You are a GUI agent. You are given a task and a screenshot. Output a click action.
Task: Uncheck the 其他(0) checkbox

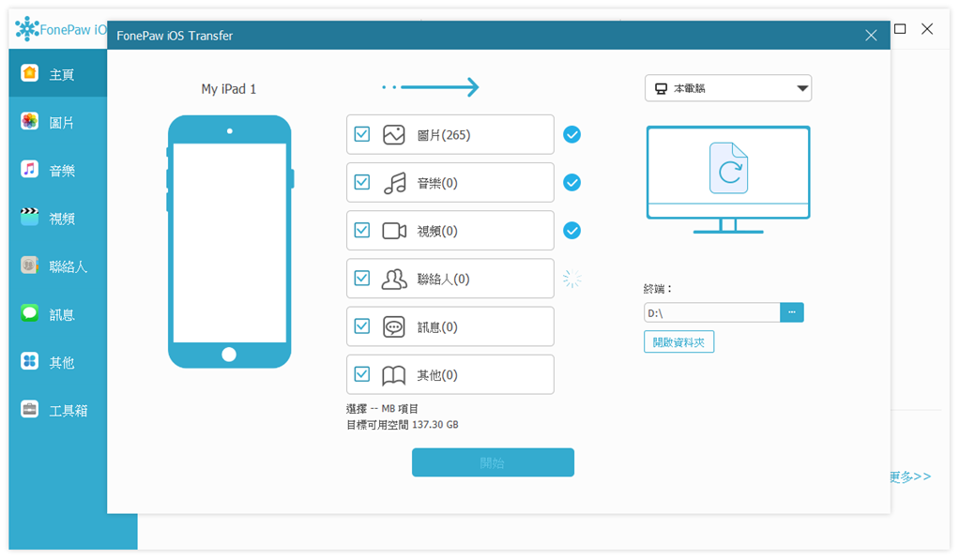(362, 374)
